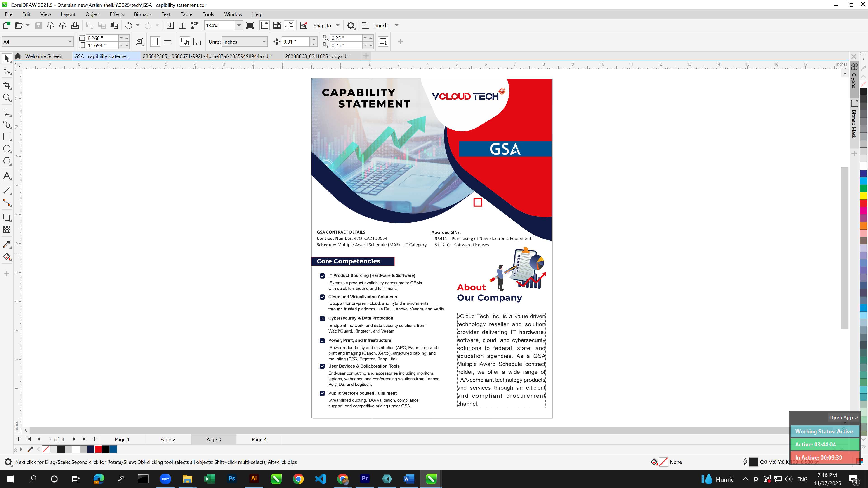Screen dimensions: 868x488
Task: Toggle Show Guidelines
Action: coord(289,25)
